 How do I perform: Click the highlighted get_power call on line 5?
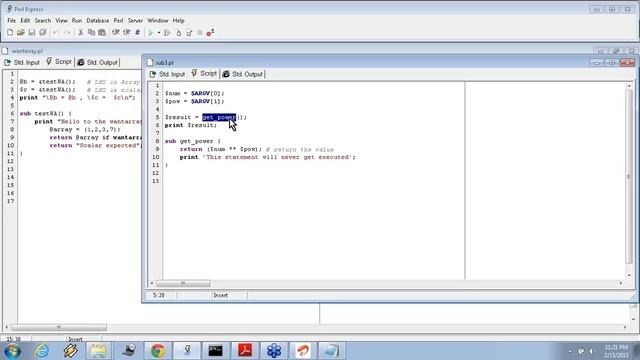click(x=219, y=117)
